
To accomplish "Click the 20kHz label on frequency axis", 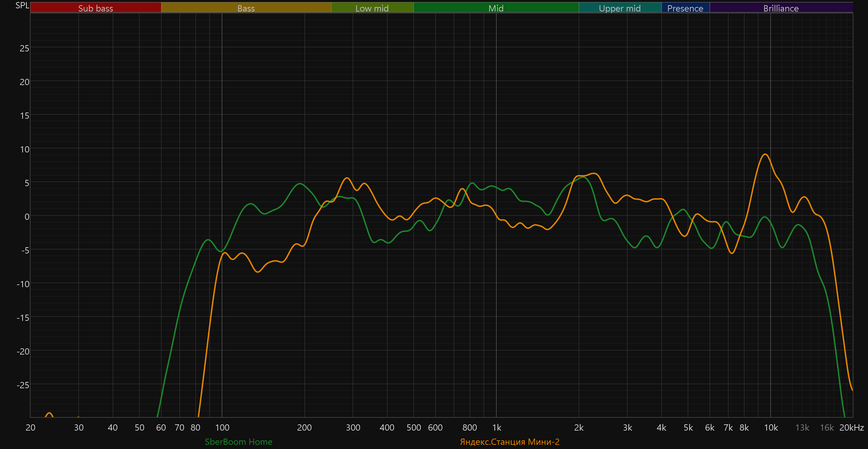I will [x=851, y=427].
